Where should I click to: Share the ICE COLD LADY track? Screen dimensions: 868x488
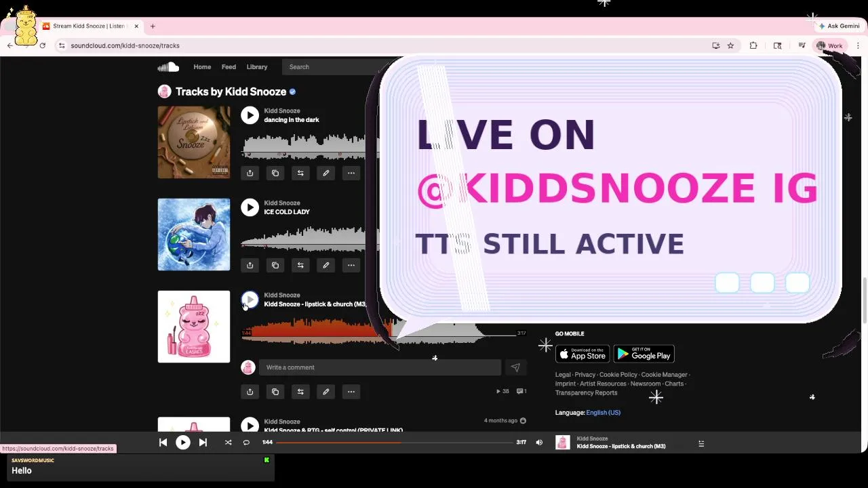(250, 265)
